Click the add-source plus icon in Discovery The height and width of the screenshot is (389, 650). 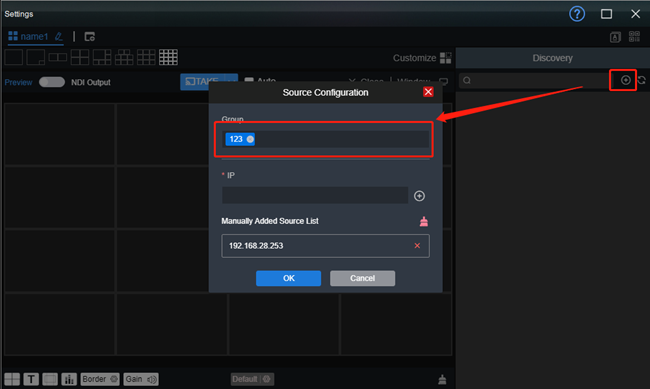[x=626, y=80]
